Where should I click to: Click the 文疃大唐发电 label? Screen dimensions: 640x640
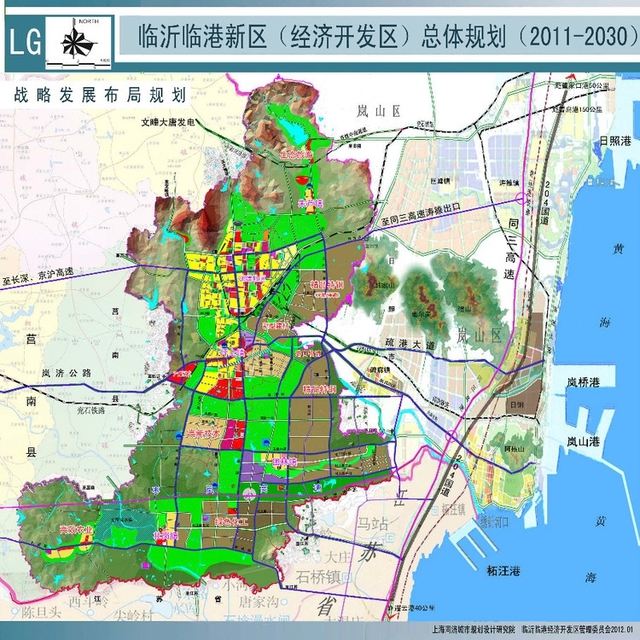coord(168,122)
